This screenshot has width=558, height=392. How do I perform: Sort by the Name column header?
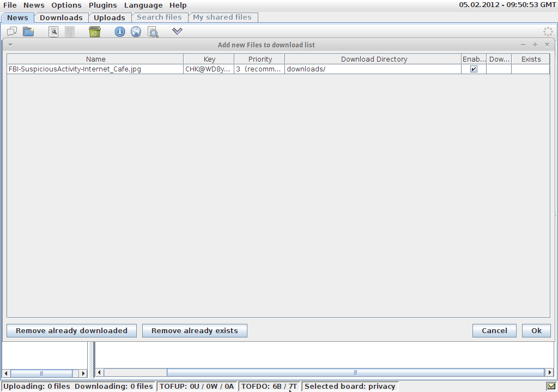point(95,59)
